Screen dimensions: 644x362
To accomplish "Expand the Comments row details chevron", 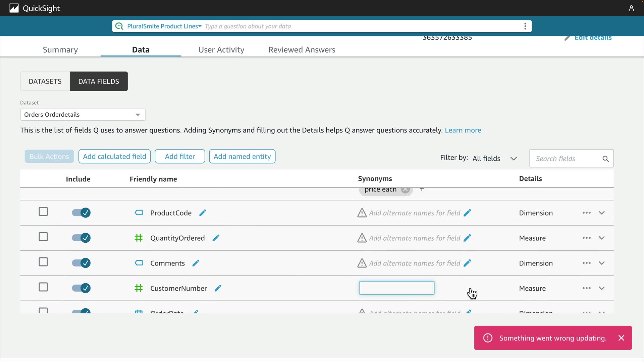I will [x=602, y=263].
